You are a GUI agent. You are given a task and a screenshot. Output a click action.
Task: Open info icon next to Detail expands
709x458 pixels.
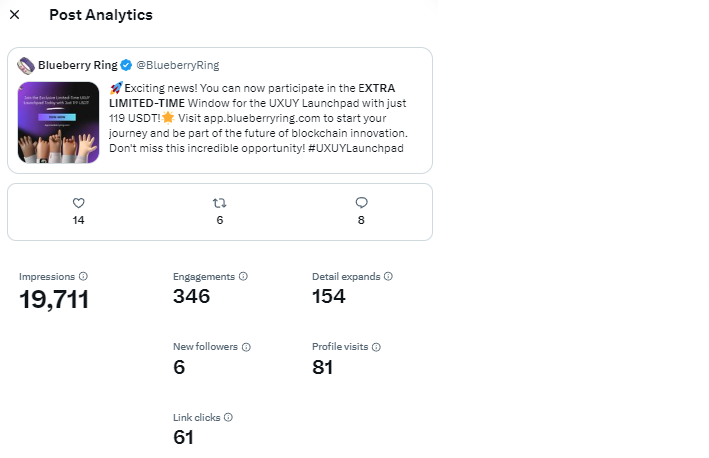click(388, 276)
